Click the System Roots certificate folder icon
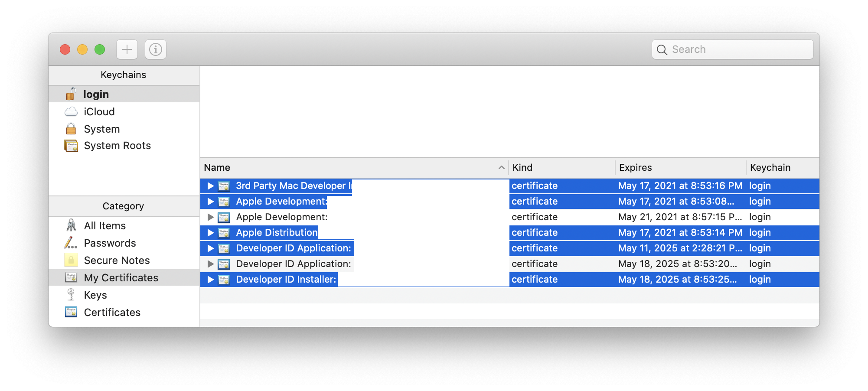The height and width of the screenshot is (391, 868). coord(71,146)
